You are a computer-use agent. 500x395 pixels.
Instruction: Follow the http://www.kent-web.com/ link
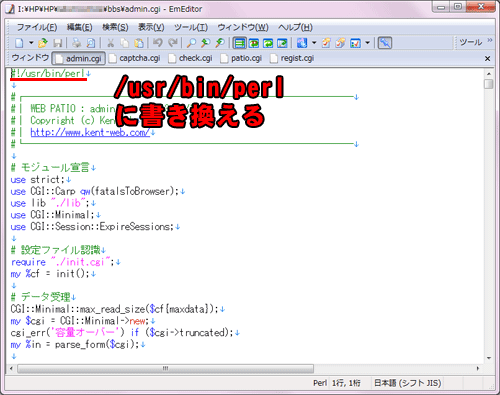point(90,132)
